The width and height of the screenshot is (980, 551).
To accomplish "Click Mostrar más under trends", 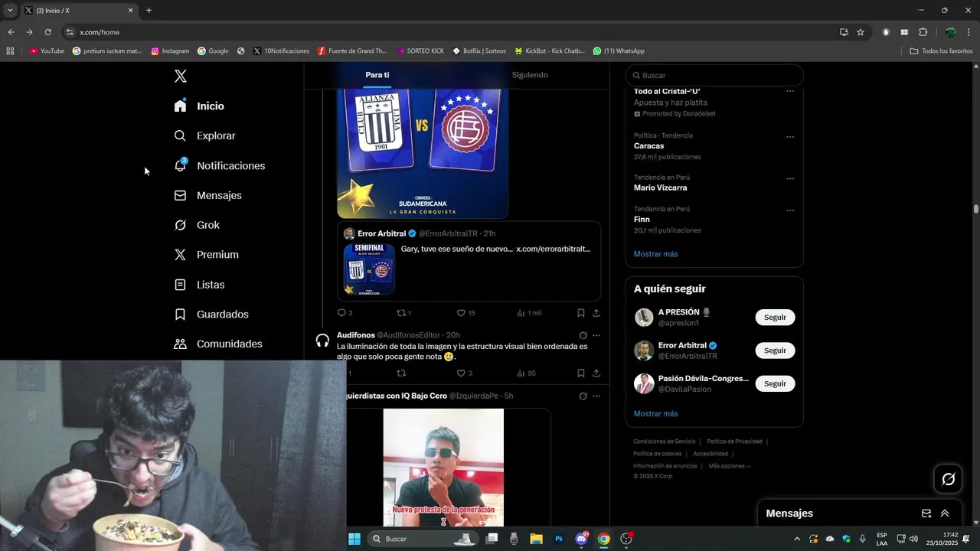I will [x=655, y=254].
